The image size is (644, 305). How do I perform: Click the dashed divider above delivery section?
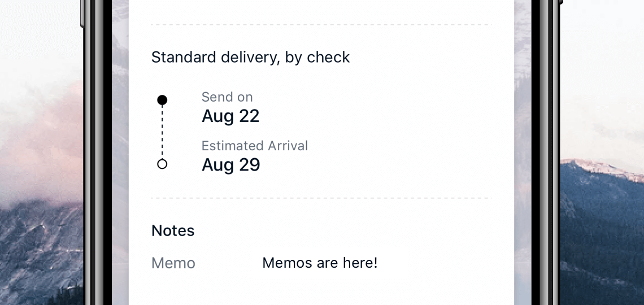click(x=321, y=25)
